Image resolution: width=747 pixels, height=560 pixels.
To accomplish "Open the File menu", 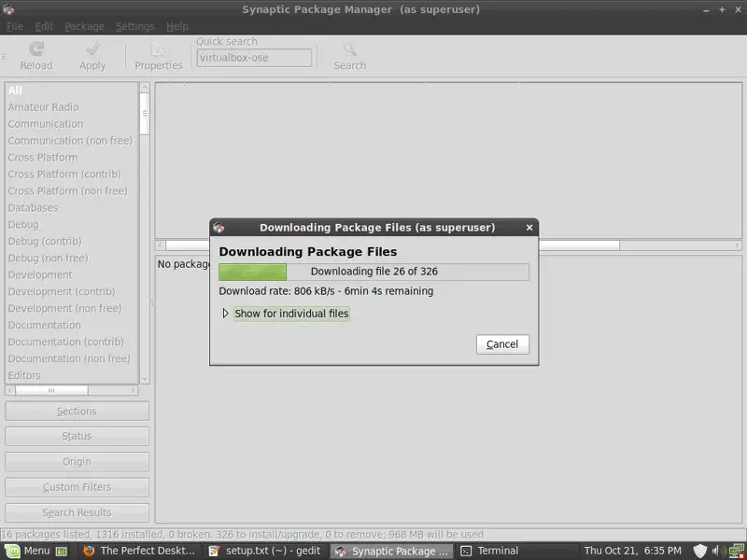I will 15,26.
